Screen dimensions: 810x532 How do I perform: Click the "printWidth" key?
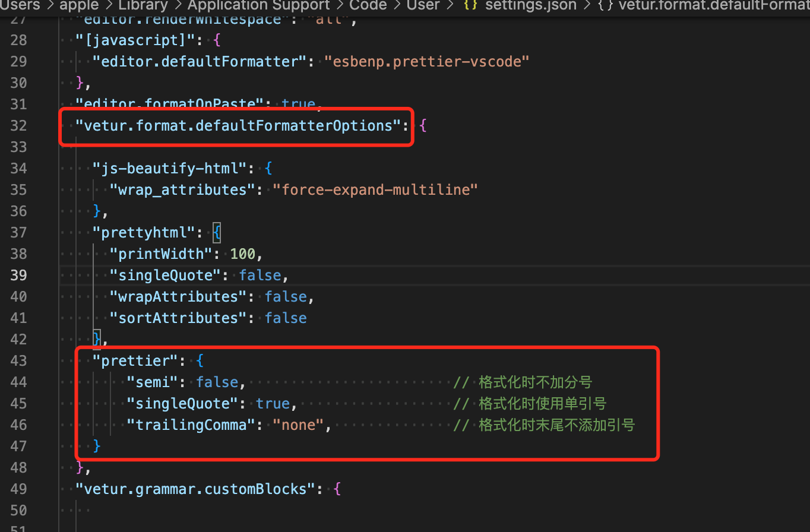click(x=160, y=254)
